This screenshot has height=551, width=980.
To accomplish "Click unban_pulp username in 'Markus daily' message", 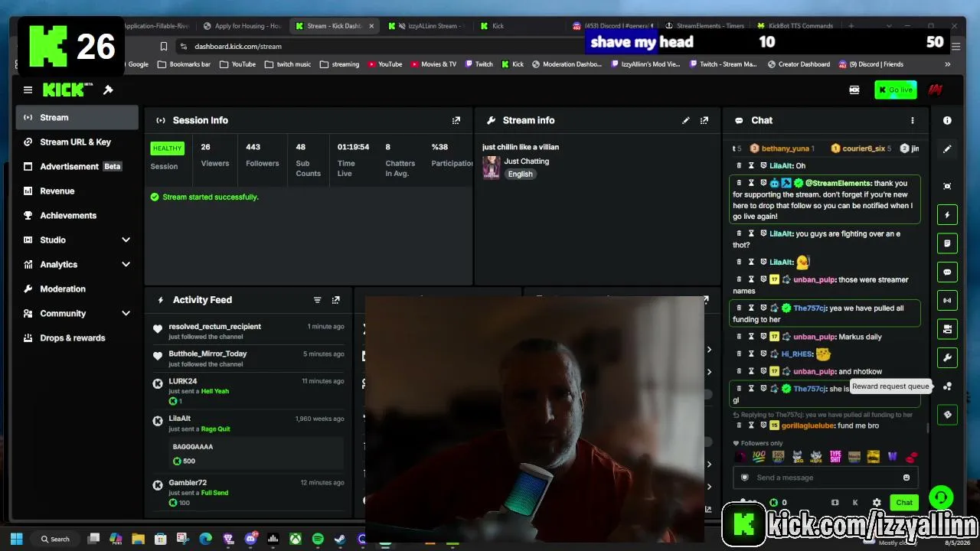I will (814, 337).
